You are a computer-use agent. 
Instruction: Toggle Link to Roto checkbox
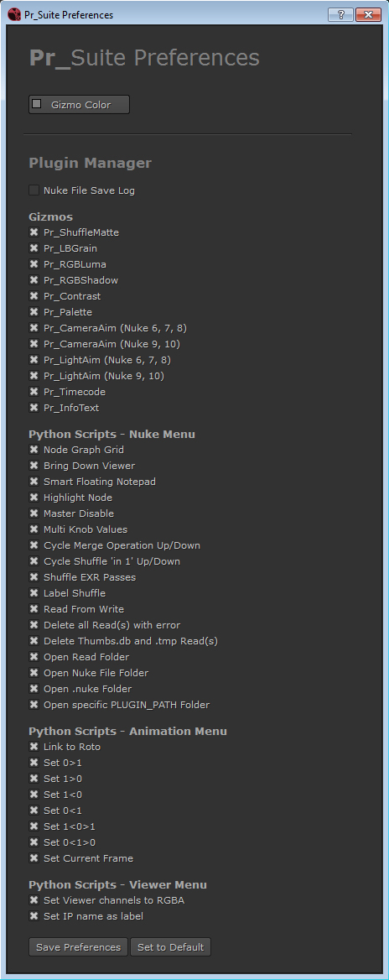click(x=34, y=747)
